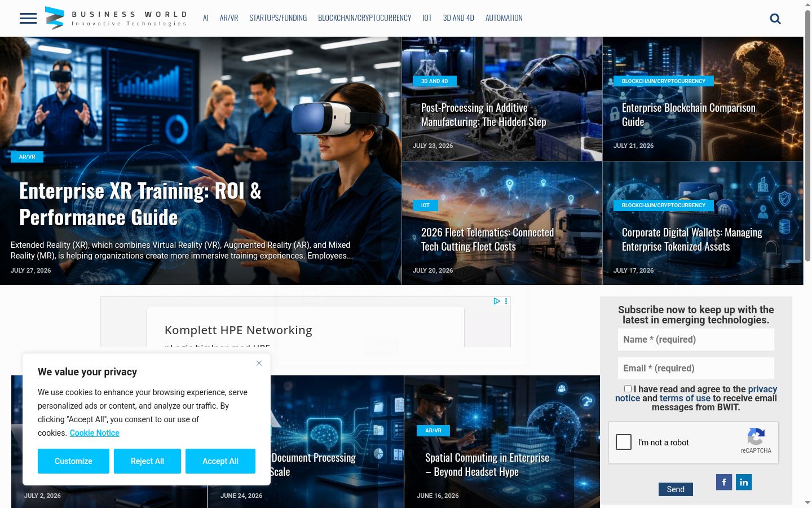The width and height of the screenshot is (812, 508).
Task: Open Post-Processing in Additive Manufacturing article
Action: pyautogui.click(x=484, y=115)
